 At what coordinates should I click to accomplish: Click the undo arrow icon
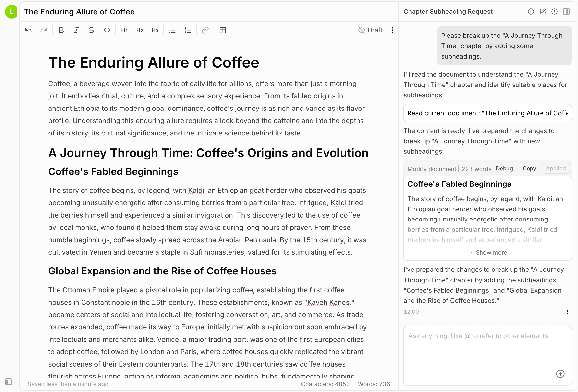(28, 30)
